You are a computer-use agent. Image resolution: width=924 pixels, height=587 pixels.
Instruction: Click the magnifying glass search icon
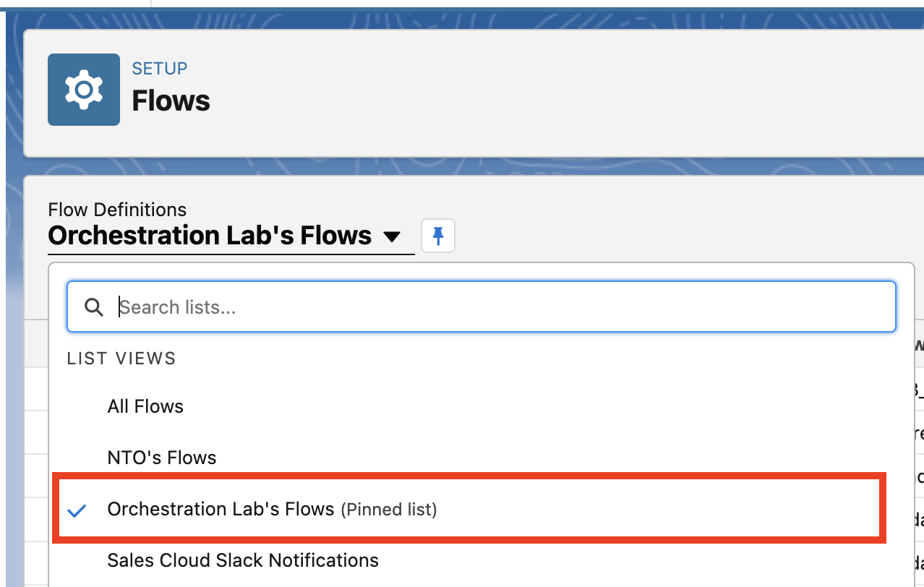pyautogui.click(x=93, y=307)
